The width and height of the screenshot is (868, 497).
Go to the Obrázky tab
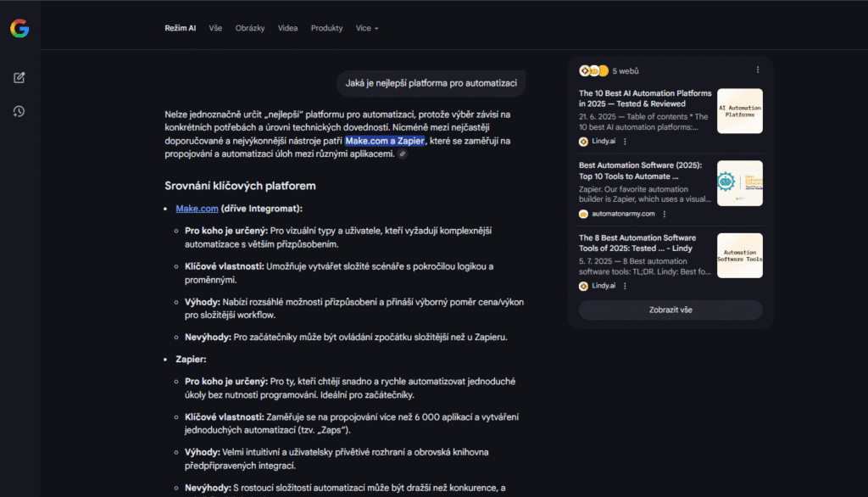click(250, 28)
